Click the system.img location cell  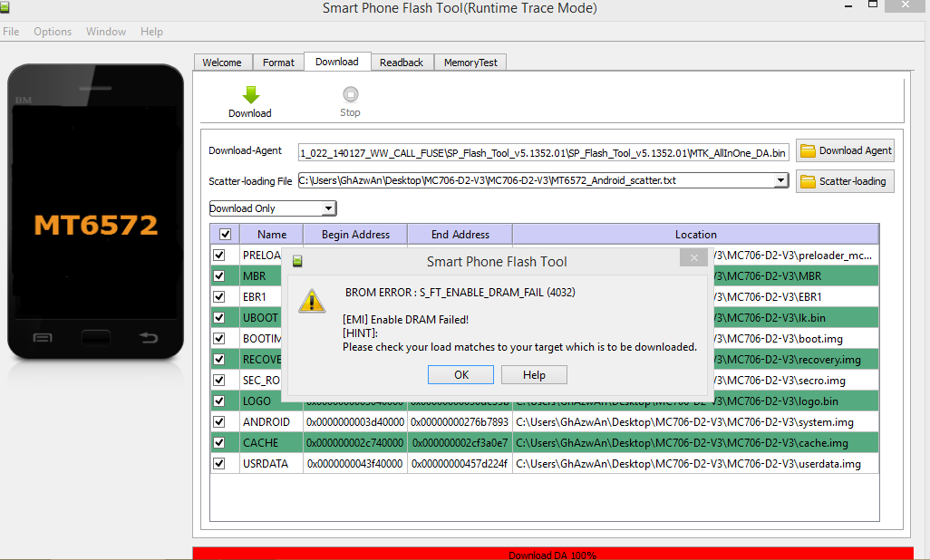pos(696,421)
